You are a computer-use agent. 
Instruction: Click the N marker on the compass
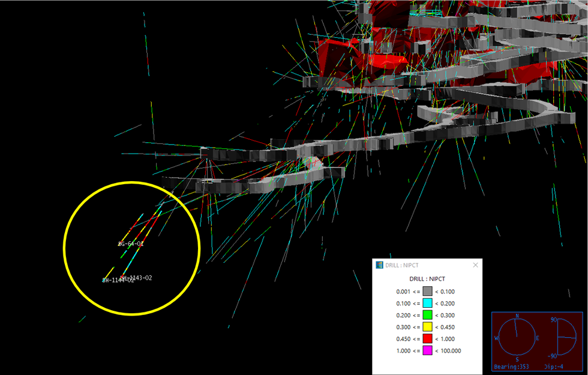coord(517,316)
